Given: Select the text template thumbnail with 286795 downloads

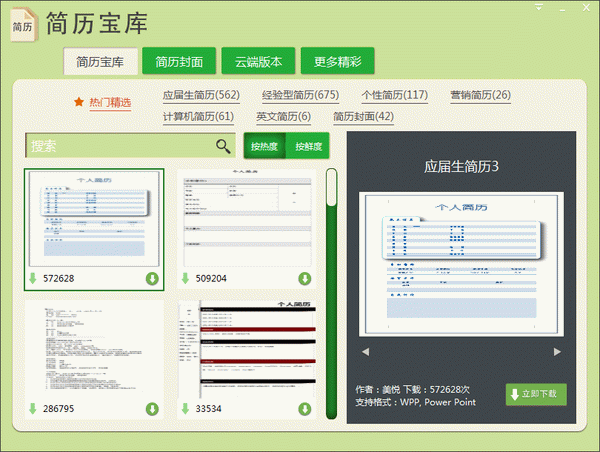Looking at the screenshot, I should 94,348.
